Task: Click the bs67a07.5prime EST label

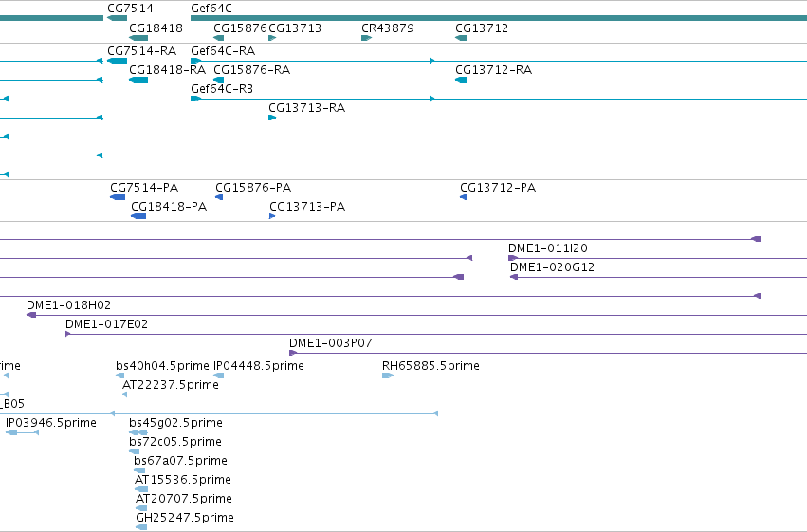Action: 180,462
